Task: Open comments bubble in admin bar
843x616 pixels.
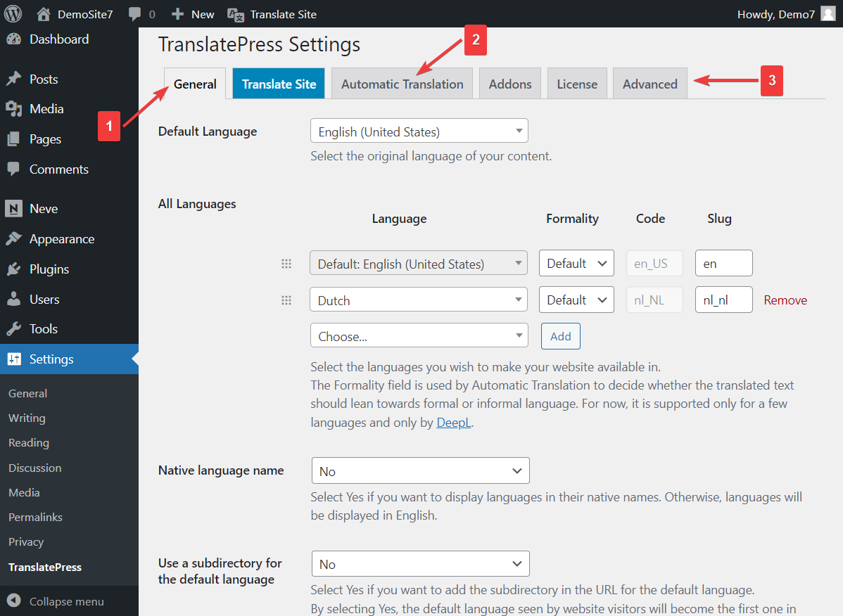Action: 134,14
